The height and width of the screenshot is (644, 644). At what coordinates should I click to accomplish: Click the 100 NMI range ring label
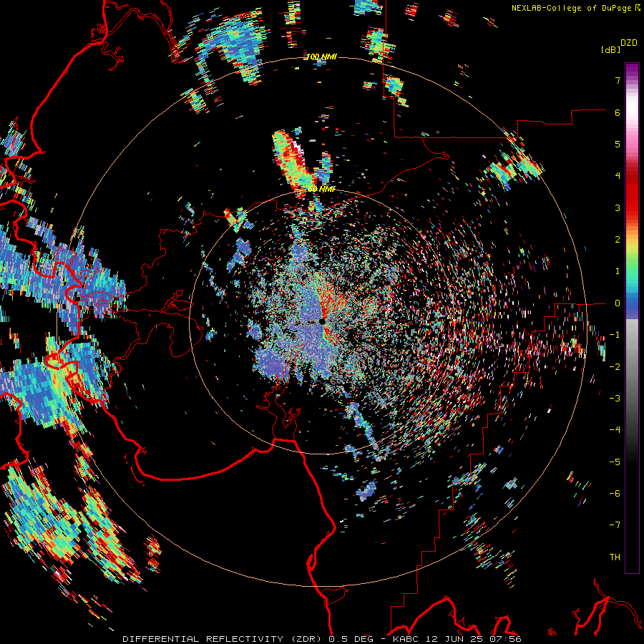(x=321, y=57)
